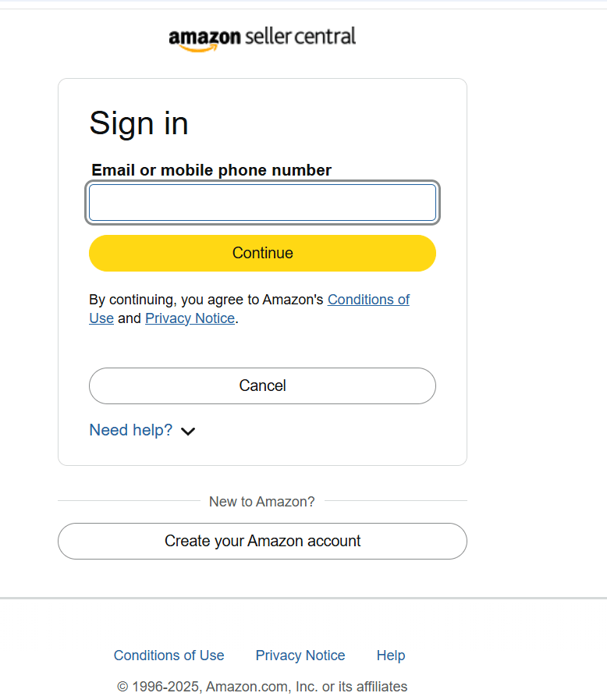The width and height of the screenshot is (607, 700).
Task: Expand the Need help chevron arrow
Action: (x=188, y=431)
